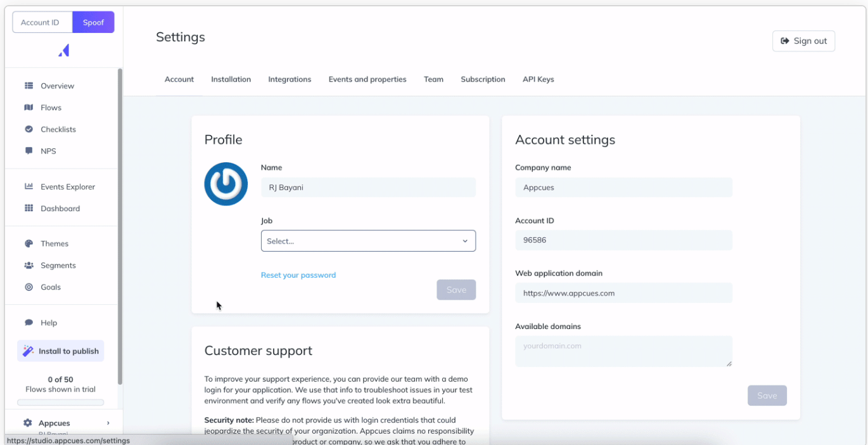This screenshot has width=868, height=445.
Task: Click the Appcues logo in the sidebar
Action: (64, 51)
